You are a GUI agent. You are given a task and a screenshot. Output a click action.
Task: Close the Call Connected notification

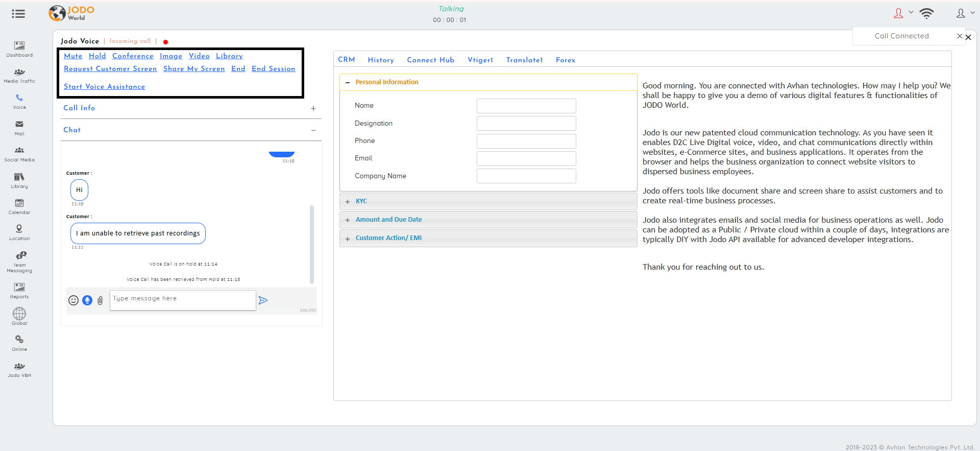pos(960,36)
